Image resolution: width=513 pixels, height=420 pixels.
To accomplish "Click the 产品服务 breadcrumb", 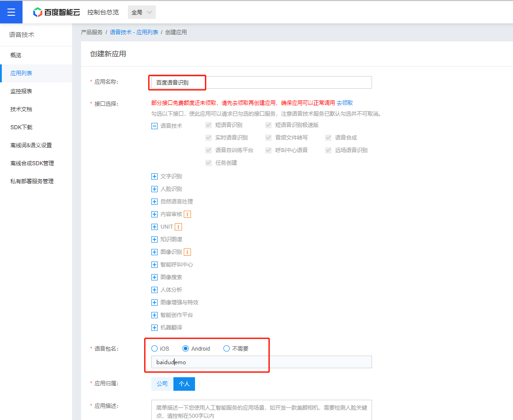I will coord(92,32).
